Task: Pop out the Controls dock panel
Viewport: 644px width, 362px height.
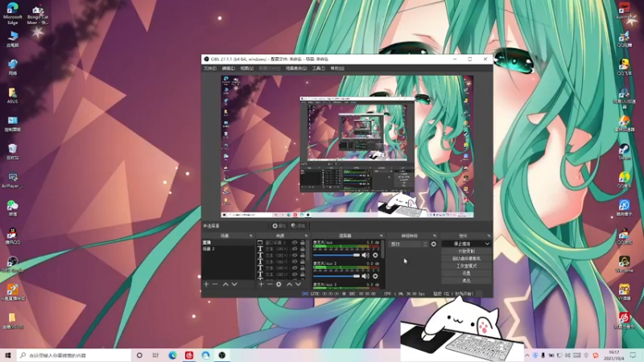Action: (x=489, y=236)
